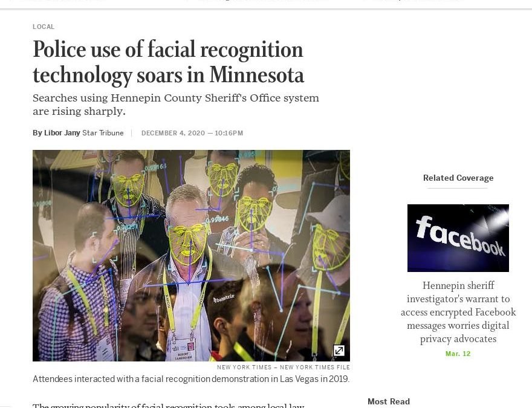The height and width of the screenshot is (408, 532).
Task: Click the December 4, 2020 timestamp
Action: tap(192, 133)
